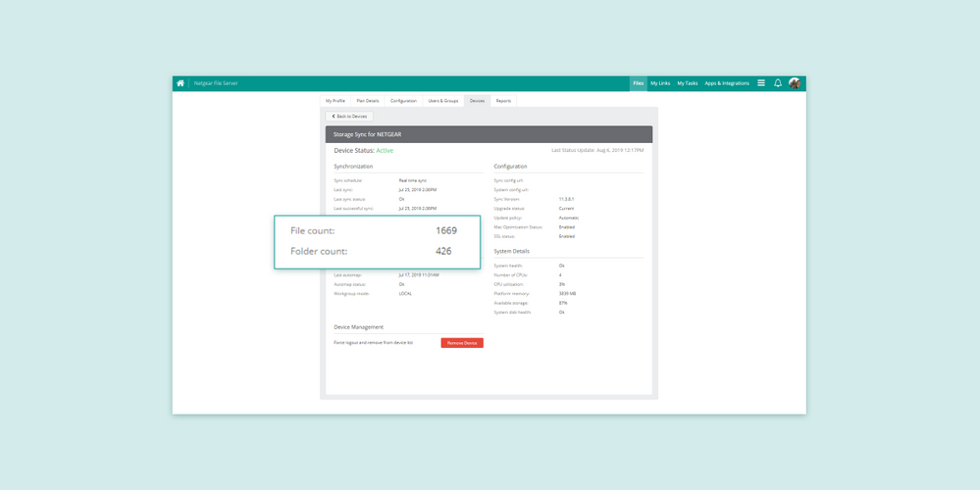Go to My Tasks in the navigation bar
This screenshot has height=490, width=980.
coord(688,83)
